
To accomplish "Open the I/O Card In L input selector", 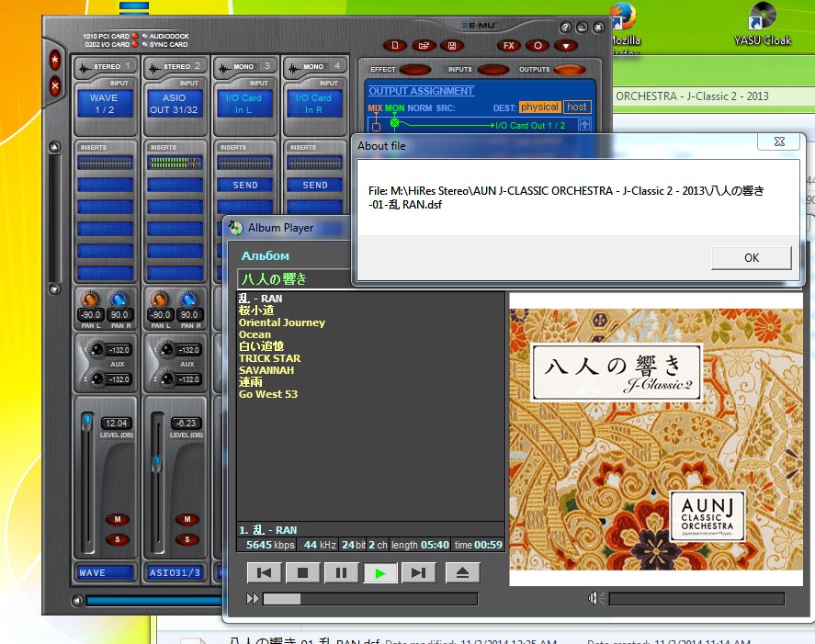I will (x=243, y=104).
